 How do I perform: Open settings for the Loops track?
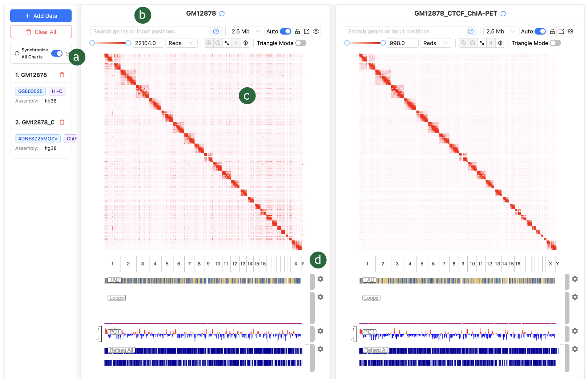320,297
